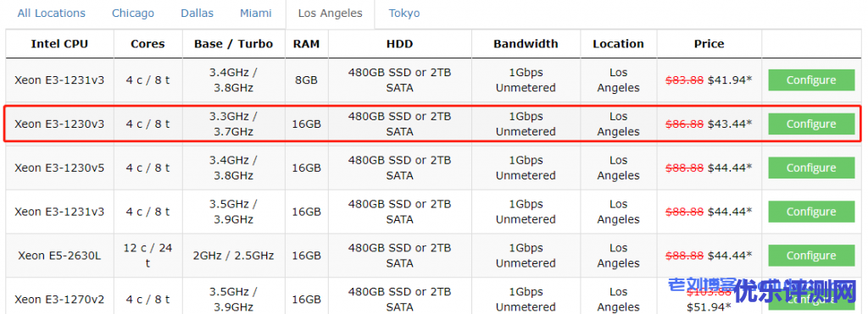
Task: Switch to the All Locations tab
Action: click(x=52, y=14)
